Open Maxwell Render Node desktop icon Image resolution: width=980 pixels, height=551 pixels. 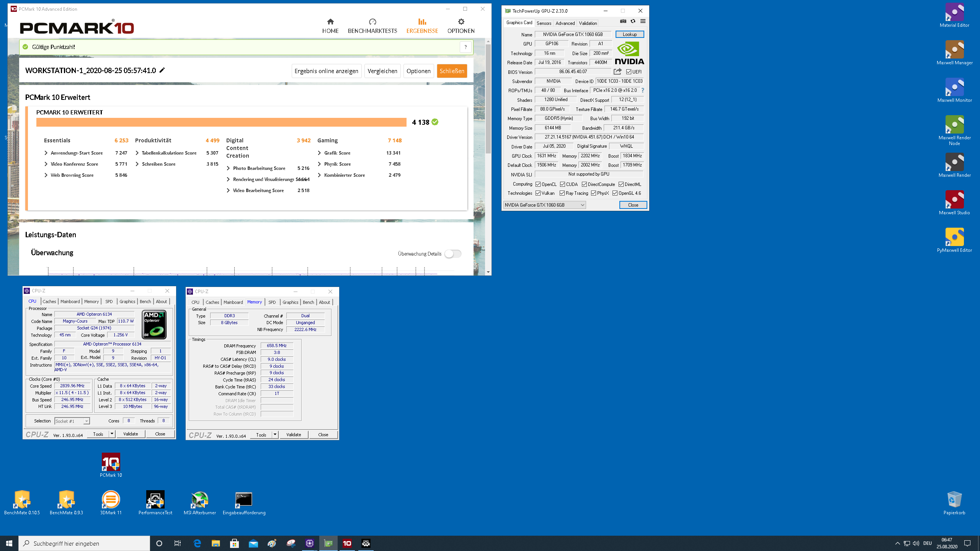[954, 130]
